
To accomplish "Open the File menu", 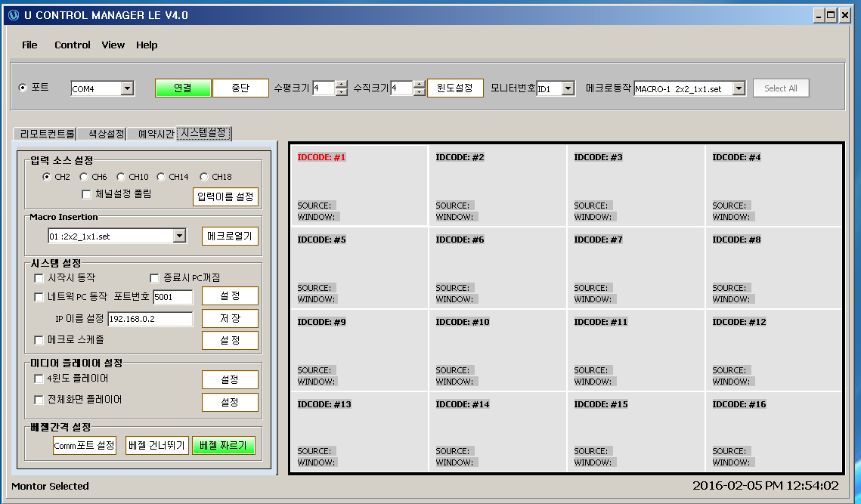I will pos(29,45).
